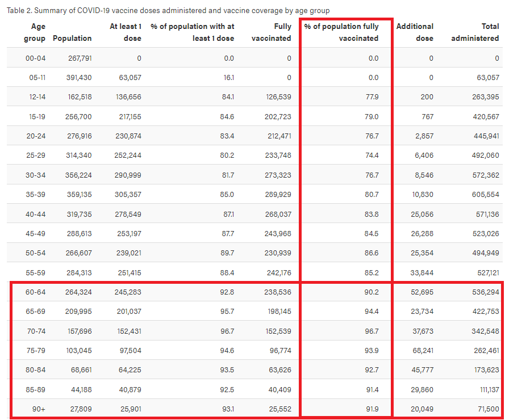The image size is (505, 420).
Task: Select age group cell '60-64'
Action: coord(35,292)
